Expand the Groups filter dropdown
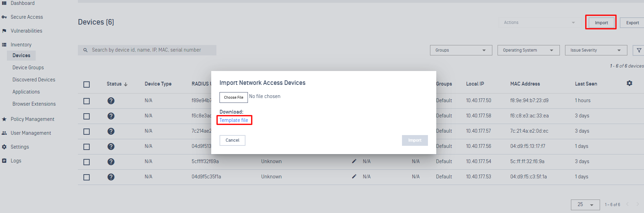This screenshot has width=644, height=213. (461, 50)
